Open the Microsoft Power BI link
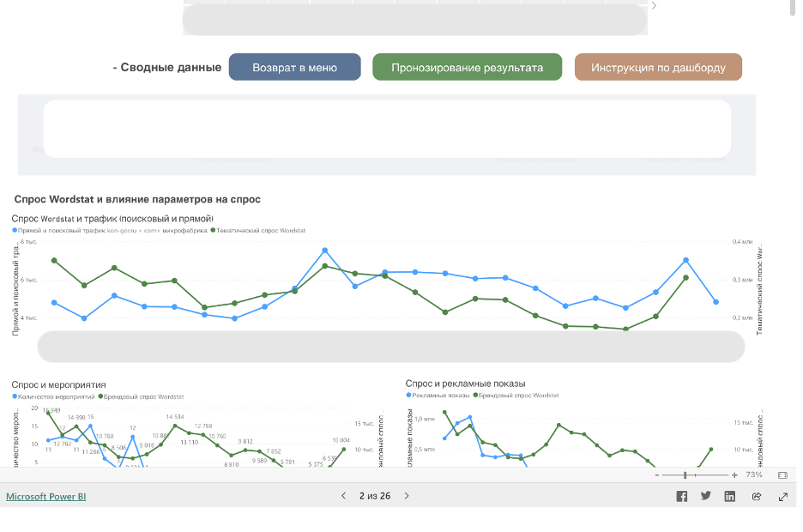803x532 pixels. click(x=46, y=497)
